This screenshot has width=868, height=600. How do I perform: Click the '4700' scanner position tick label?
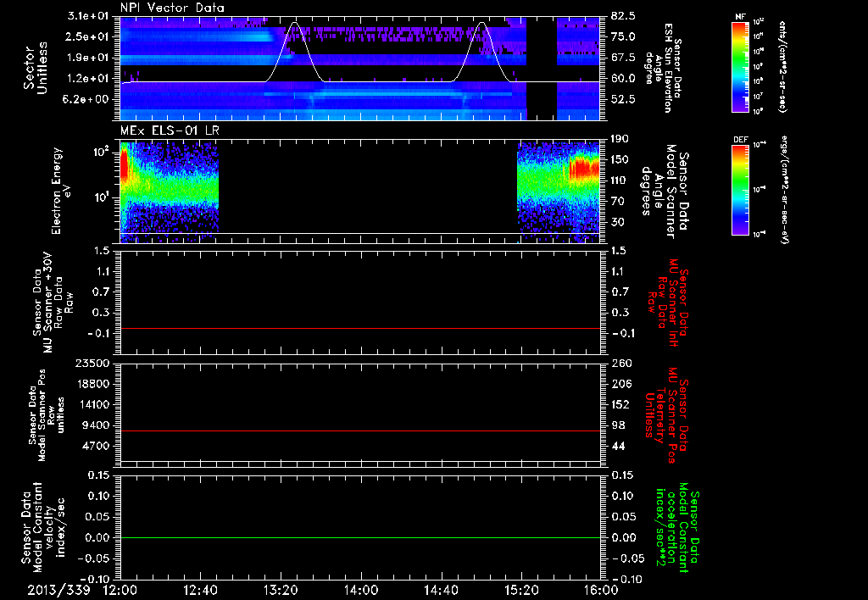point(96,446)
